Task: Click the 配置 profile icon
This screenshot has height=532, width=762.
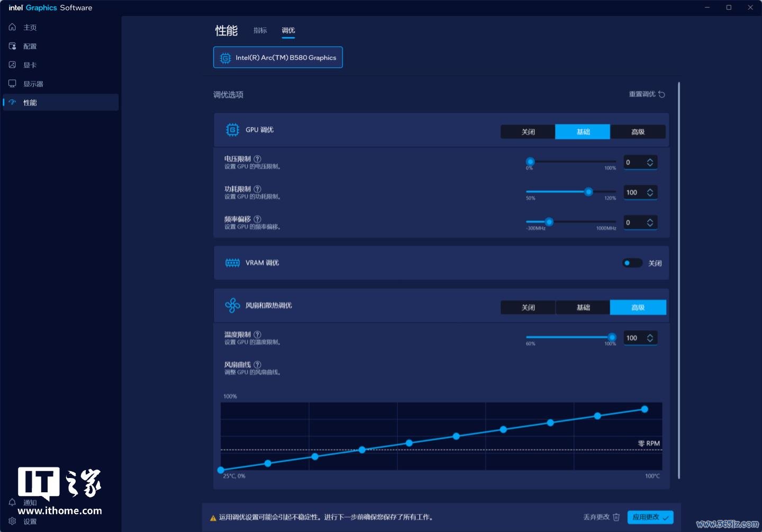Action: click(x=12, y=46)
